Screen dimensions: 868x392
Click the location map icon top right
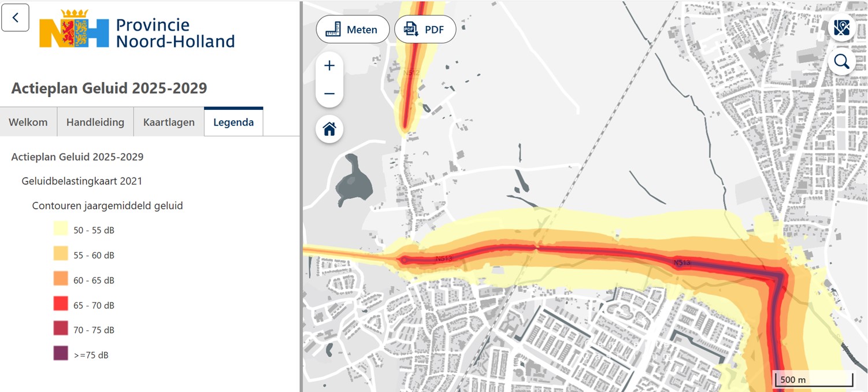pyautogui.click(x=841, y=28)
